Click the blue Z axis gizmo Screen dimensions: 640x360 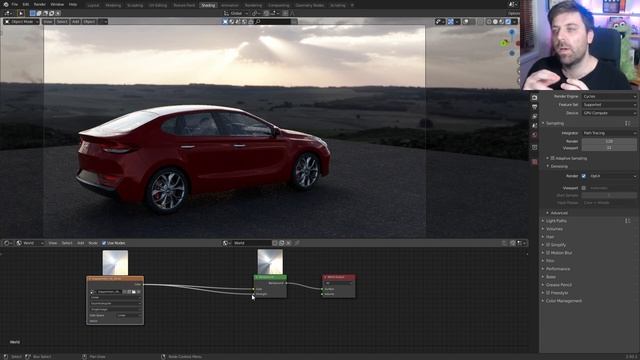click(512, 33)
